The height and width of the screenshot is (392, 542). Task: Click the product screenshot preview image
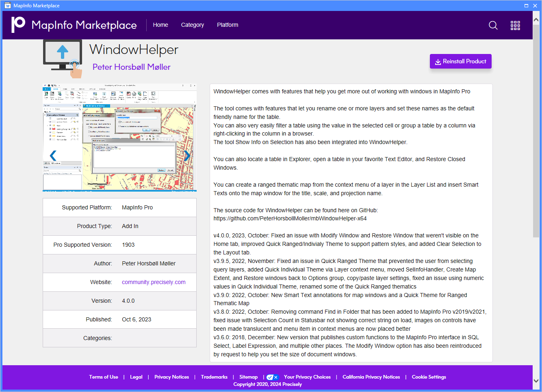[x=120, y=138]
